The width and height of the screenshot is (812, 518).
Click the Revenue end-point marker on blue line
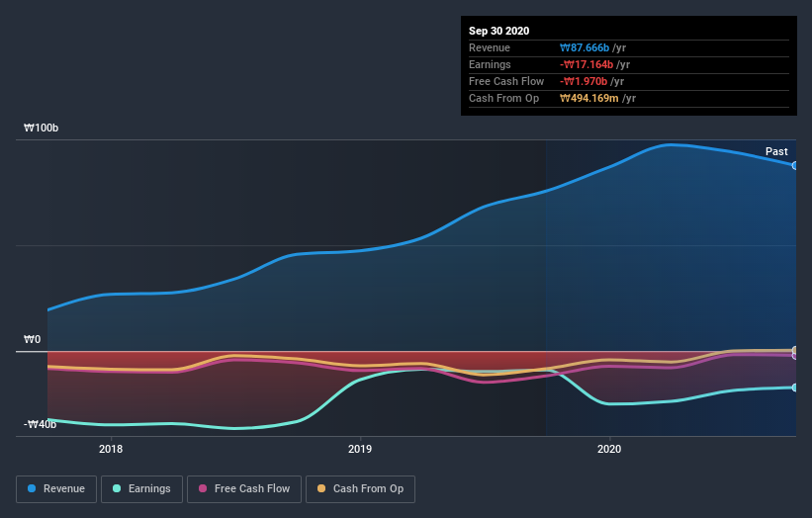pos(795,166)
